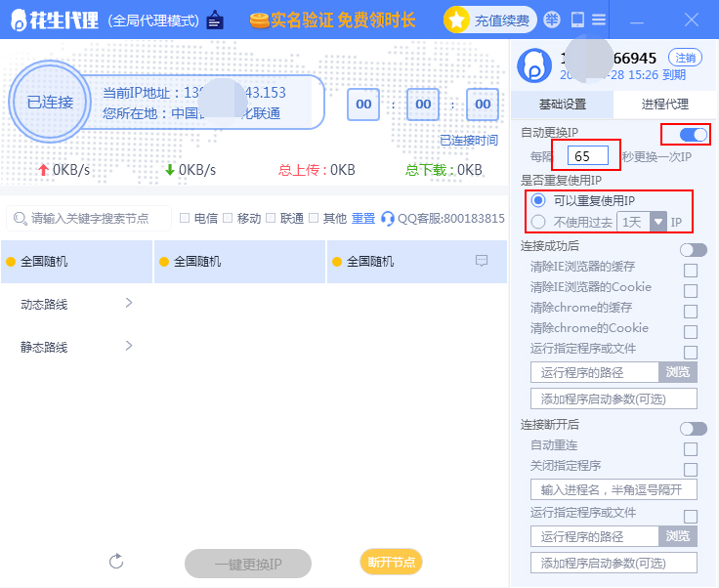Click the hours 00 timer box
The width and height of the screenshot is (719, 588).
pos(363,105)
